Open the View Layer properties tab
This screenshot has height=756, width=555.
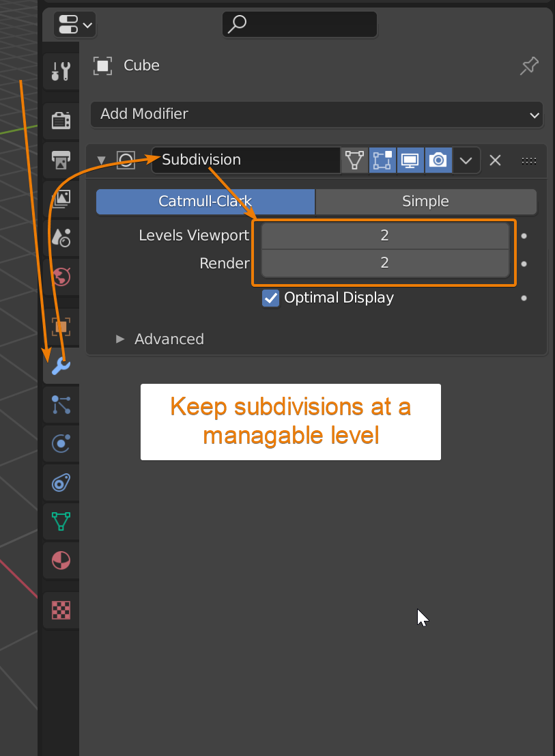point(61,199)
